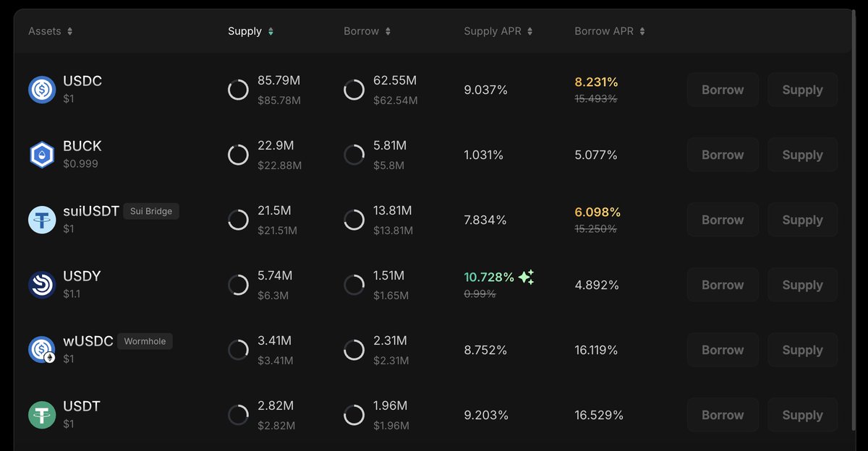Click USDY supply utilization ring

238,285
